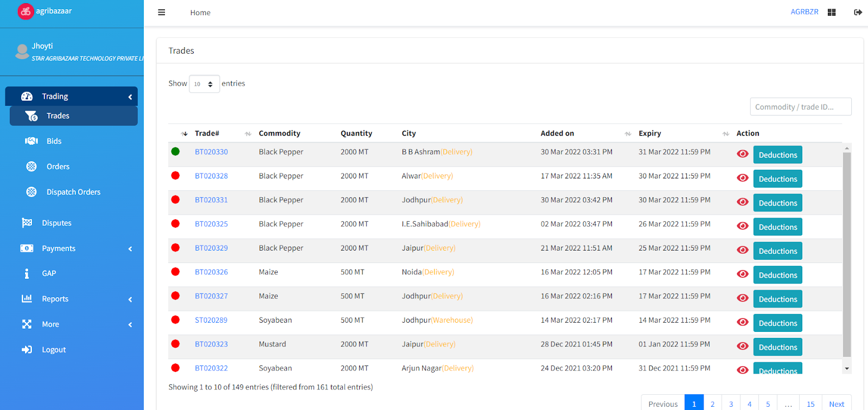This screenshot has height=410, width=868.
Task: Select Orders in the sidebar menu
Action: point(58,166)
